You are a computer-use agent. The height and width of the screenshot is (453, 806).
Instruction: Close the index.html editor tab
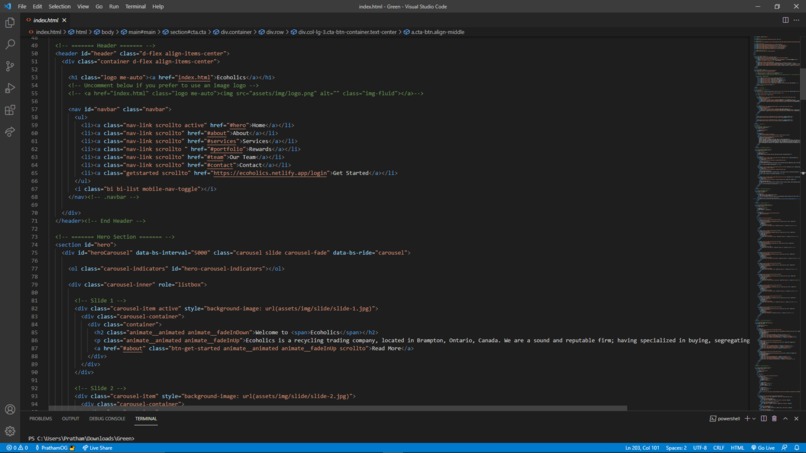64,20
